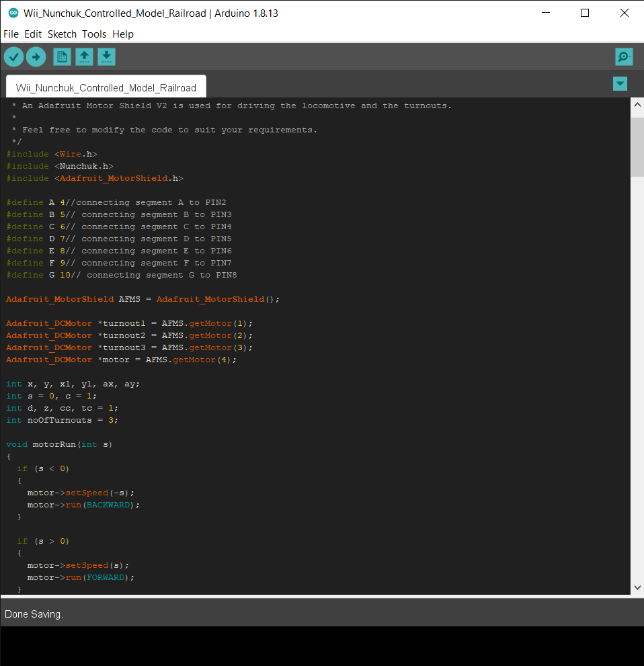Open the Edit menu
The width and height of the screenshot is (644, 666).
(33, 34)
